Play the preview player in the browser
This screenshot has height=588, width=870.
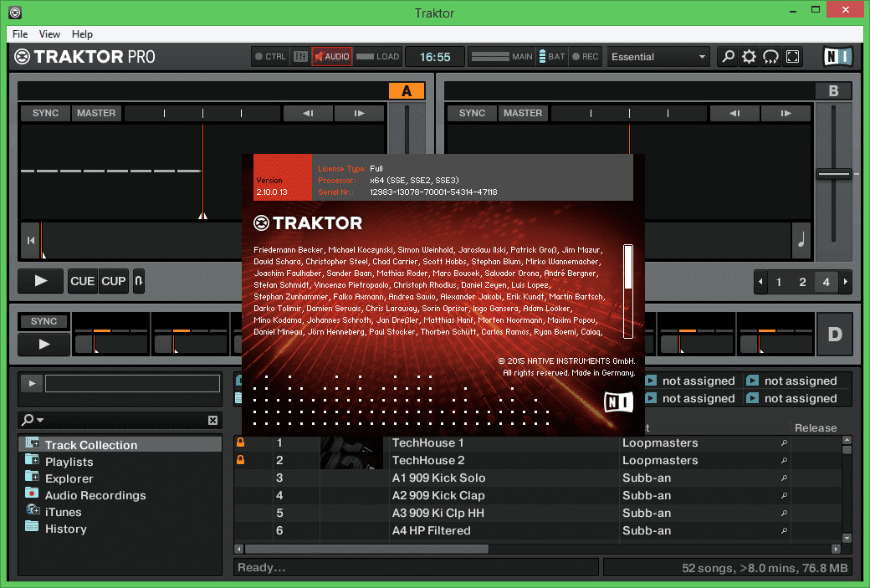[32, 383]
